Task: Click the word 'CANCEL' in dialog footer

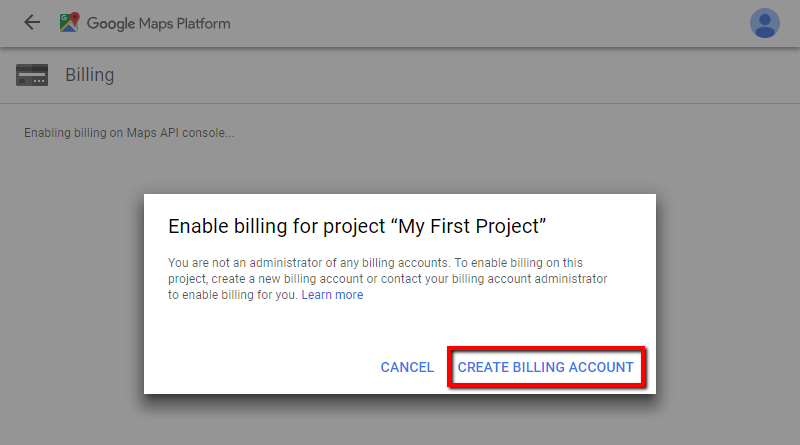Action: [x=407, y=367]
